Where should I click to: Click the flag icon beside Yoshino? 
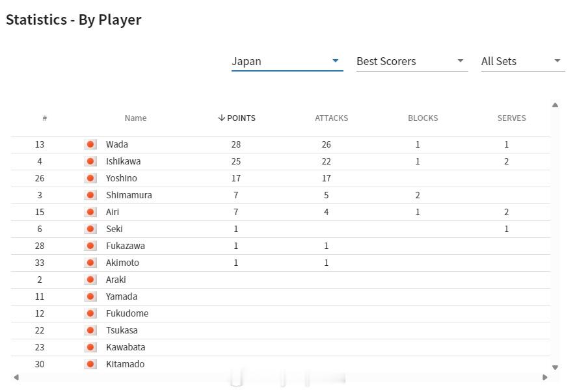[90, 178]
